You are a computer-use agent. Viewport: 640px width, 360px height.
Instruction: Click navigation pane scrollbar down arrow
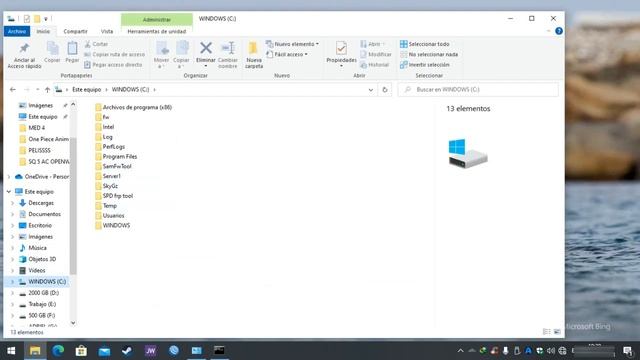tap(73, 323)
